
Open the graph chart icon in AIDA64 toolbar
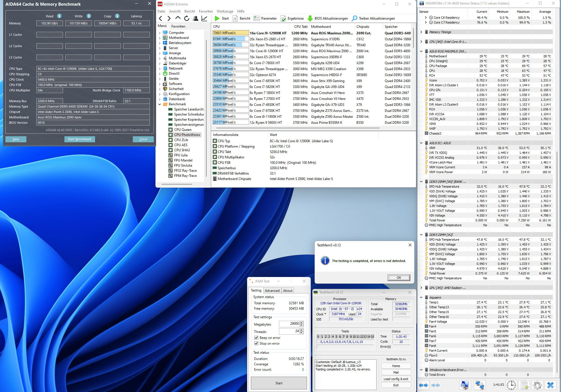pos(204,18)
